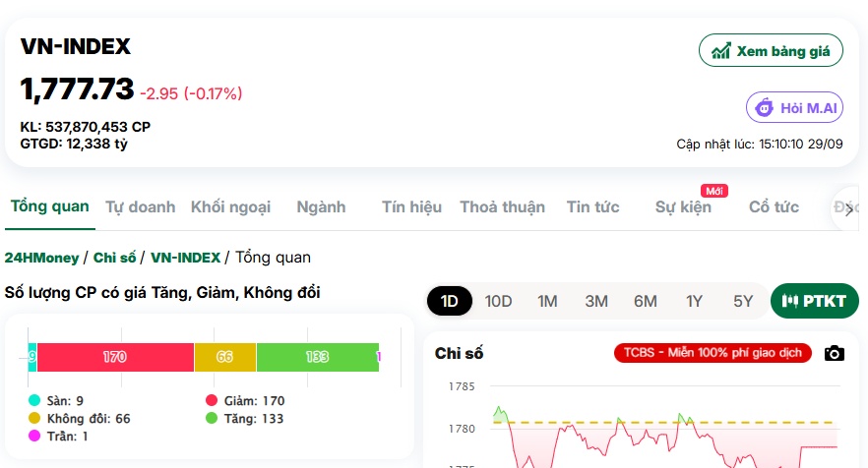
Task: Open the Xem bảng giá price board
Action: (771, 51)
